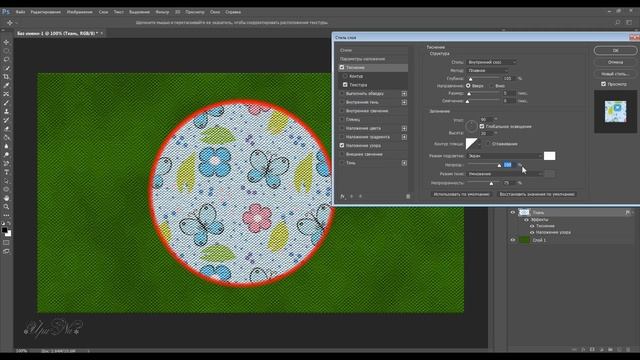Hide the Наложение узора effect in layers
Image resolution: width=640 pixels, height=360 pixels.
click(532, 232)
